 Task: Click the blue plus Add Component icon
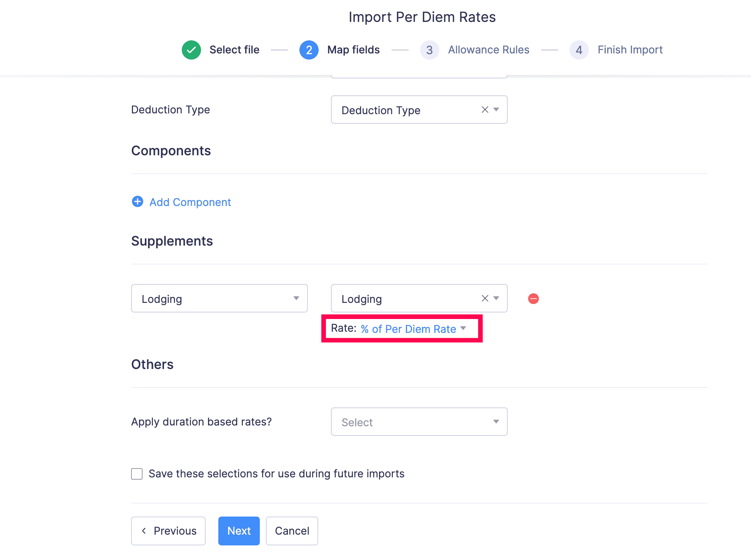(137, 202)
